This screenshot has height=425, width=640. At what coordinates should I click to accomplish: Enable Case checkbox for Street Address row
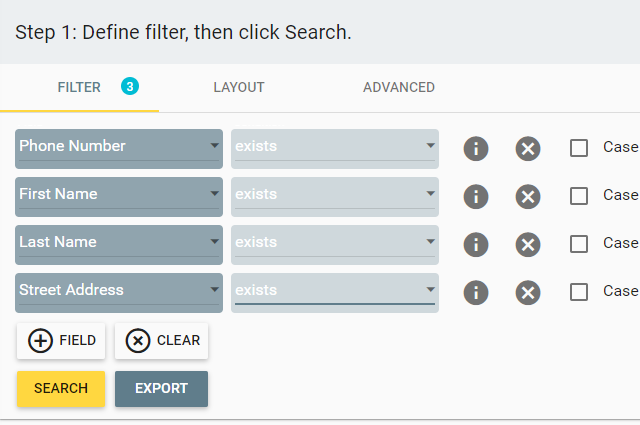tap(579, 292)
